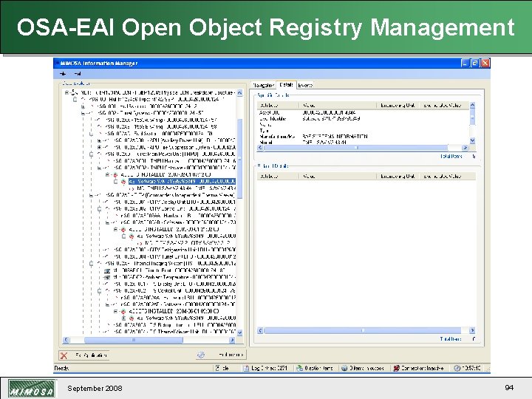Select the SG 002 Turret Systems row
Viewport: 532px width, 399px height.
(x=150, y=113)
